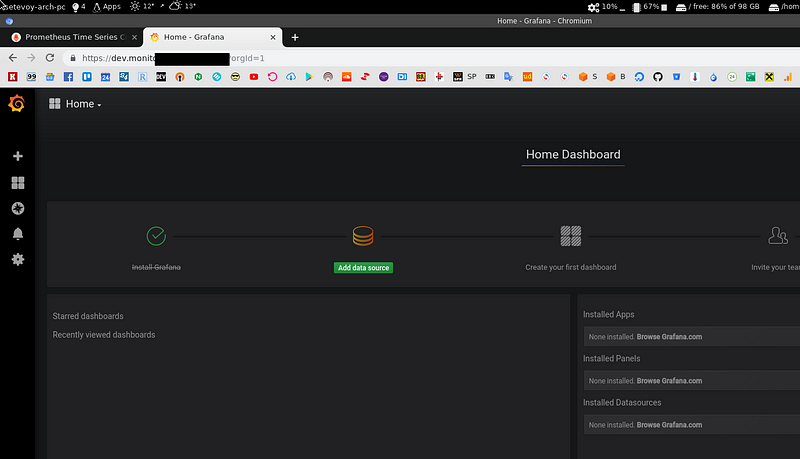Open a new browser tab
Viewport: 800px width, 459px height.
pyautogui.click(x=295, y=37)
